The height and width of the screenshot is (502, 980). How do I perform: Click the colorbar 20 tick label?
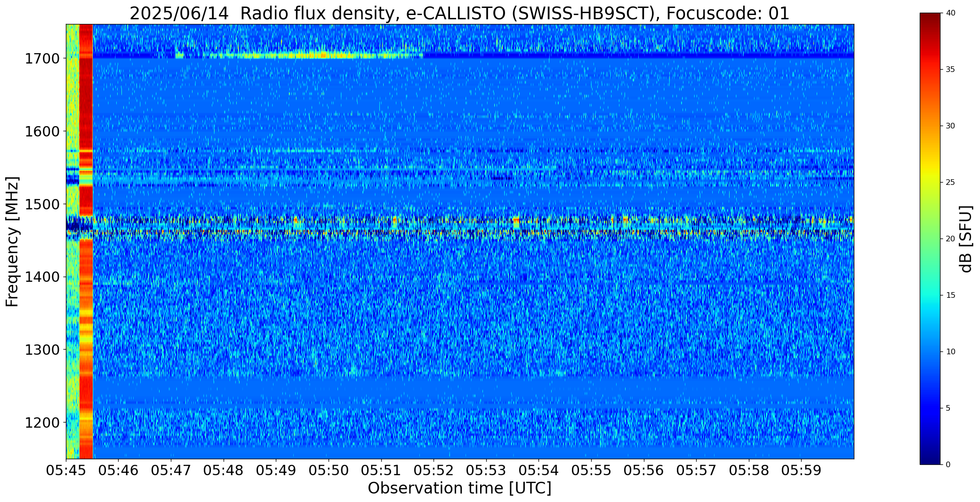point(950,239)
